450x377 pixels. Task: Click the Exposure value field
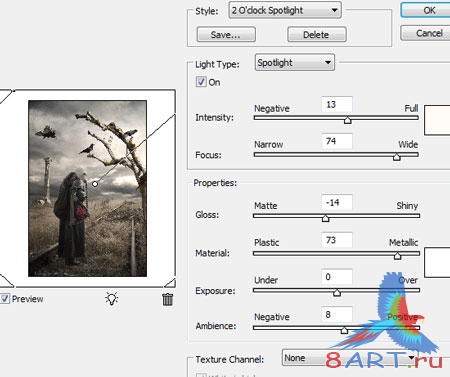coord(337,277)
